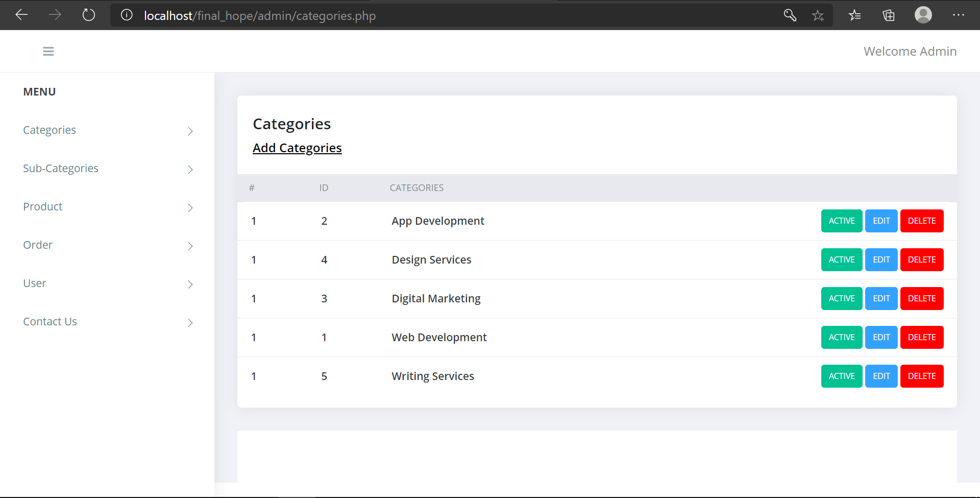The height and width of the screenshot is (498, 980).
Task: Toggle App Development active status
Action: pyautogui.click(x=841, y=221)
